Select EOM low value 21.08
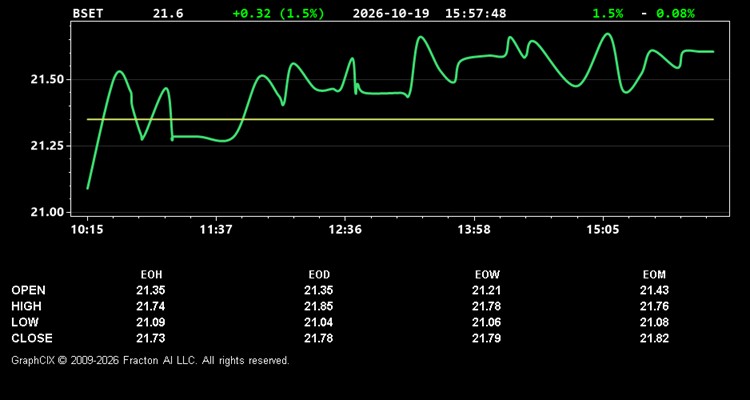The width and height of the screenshot is (750, 400). coord(654,322)
